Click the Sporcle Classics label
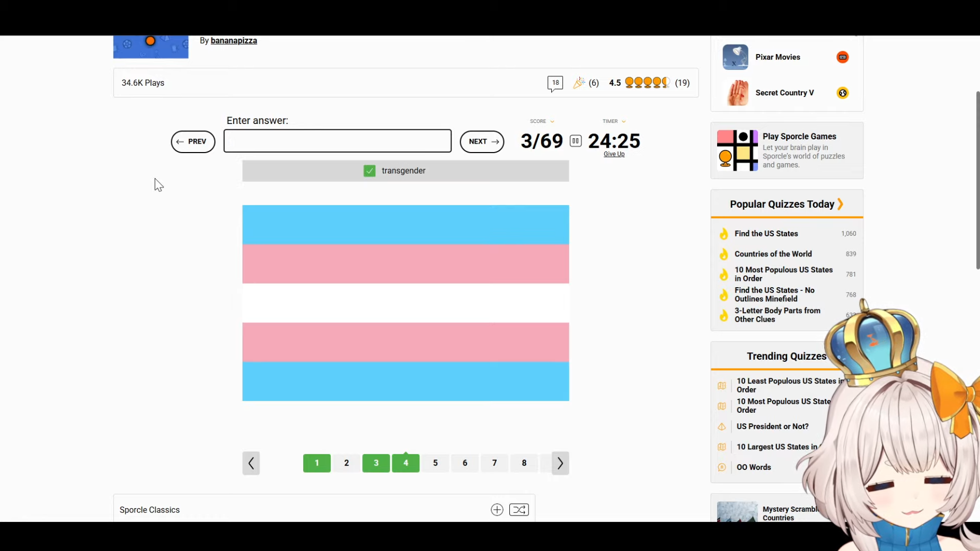The width and height of the screenshot is (980, 551). (149, 510)
